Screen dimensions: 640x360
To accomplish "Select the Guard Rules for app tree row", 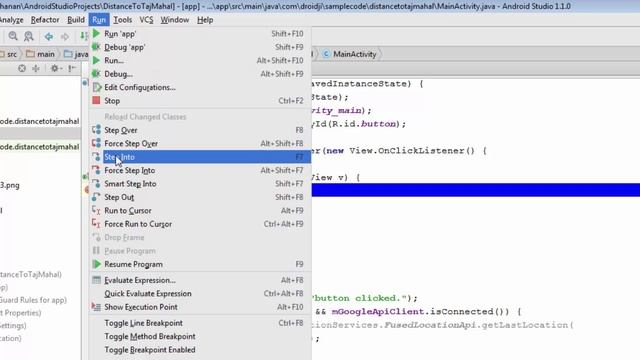I will point(33,300).
